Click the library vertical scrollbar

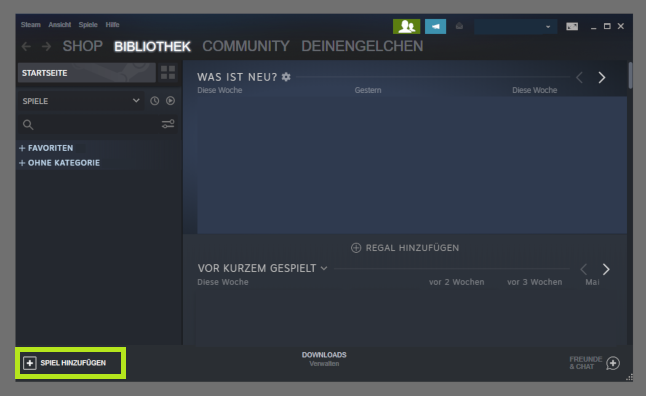[x=630, y=75]
